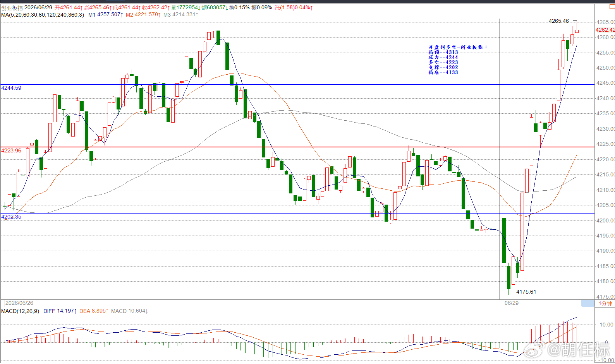
Task: Click the 多空 4223 annotation line
Action: [443, 62]
